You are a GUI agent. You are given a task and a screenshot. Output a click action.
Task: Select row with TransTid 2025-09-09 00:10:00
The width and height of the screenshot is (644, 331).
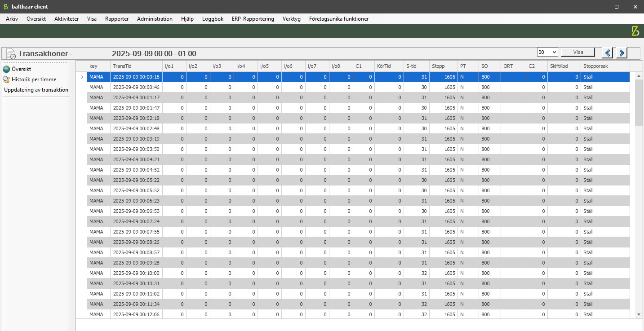coord(358,273)
